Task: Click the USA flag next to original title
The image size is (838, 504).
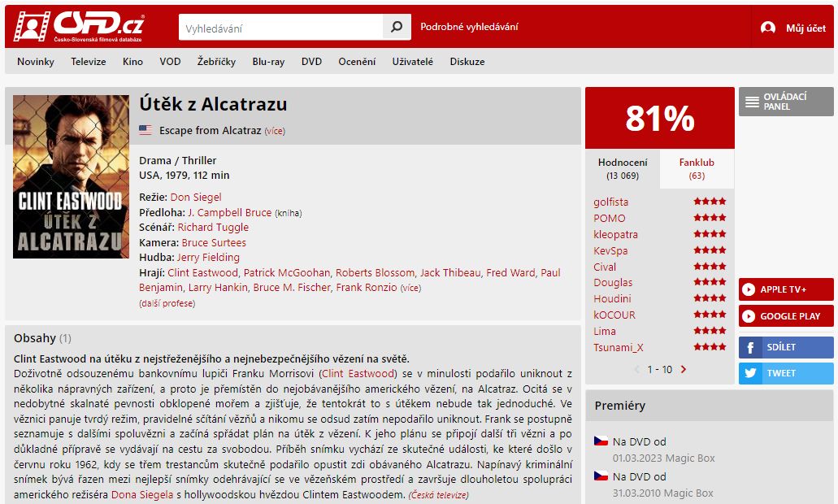Action: pyautogui.click(x=145, y=130)
